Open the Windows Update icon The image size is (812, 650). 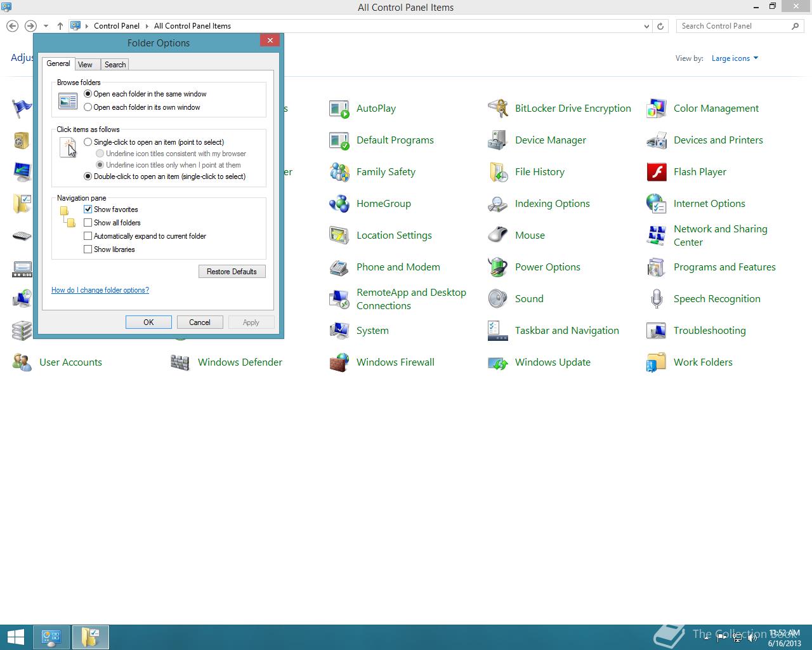click(x=498, y=362)
